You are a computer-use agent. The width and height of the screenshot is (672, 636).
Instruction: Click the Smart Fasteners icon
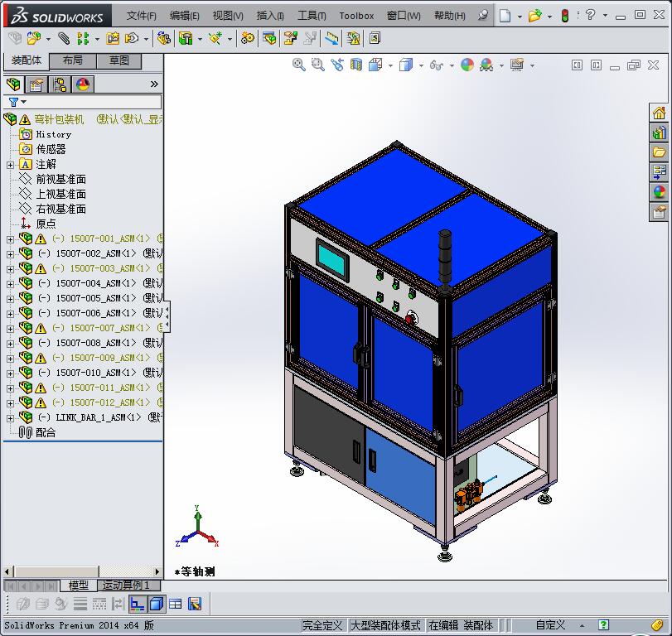pyautogui.click(x=113, y=39)
